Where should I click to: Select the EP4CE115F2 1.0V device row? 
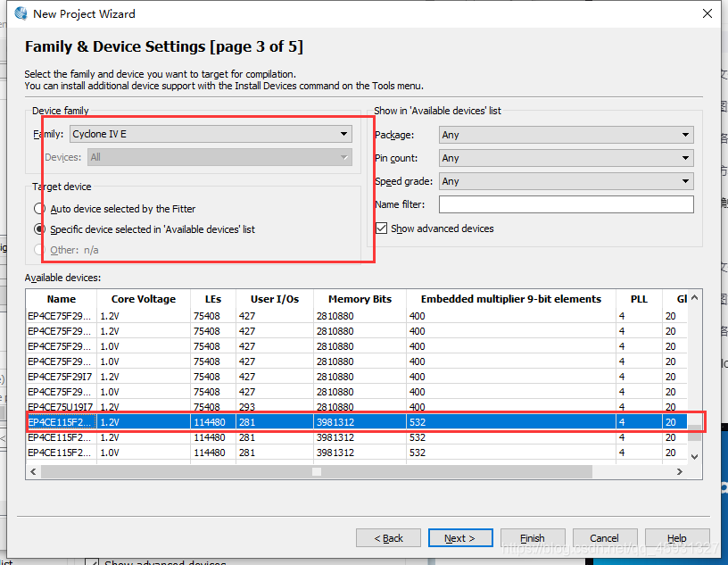pyautogui.click(x=357, y=453)
